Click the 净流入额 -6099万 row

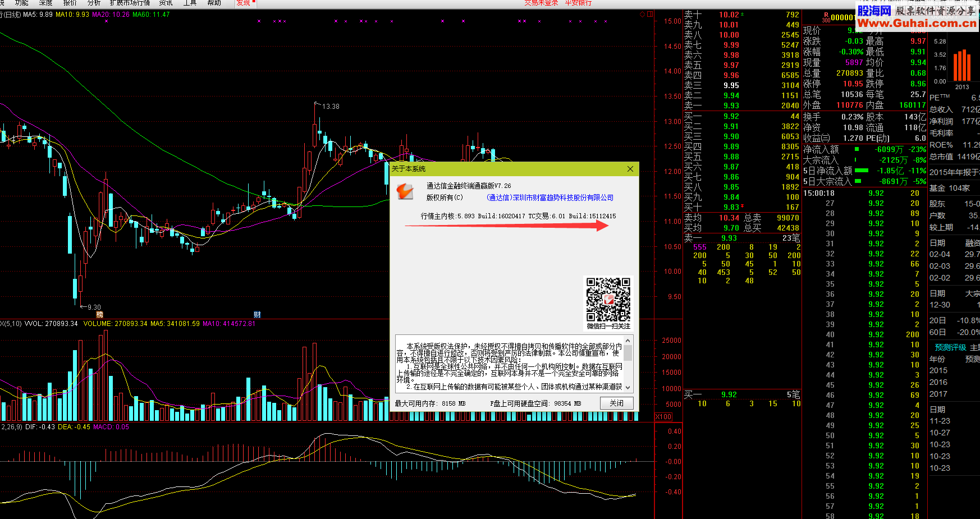(864, 150)
